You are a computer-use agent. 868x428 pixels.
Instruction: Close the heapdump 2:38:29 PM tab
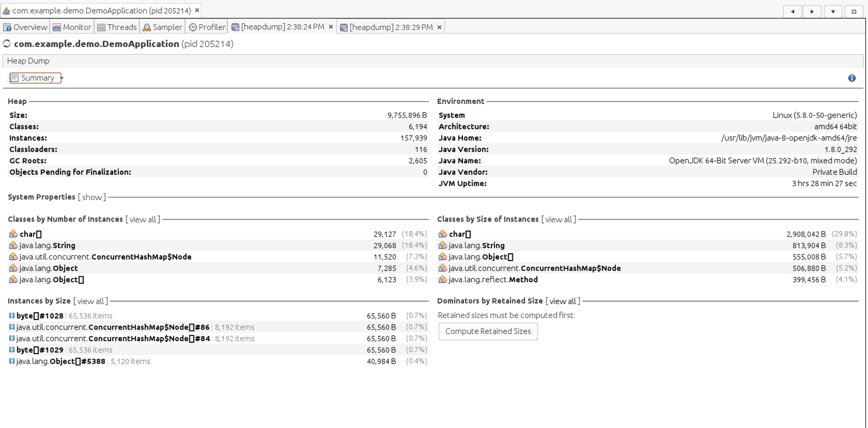pyautogui.click(x=439, y=27)
